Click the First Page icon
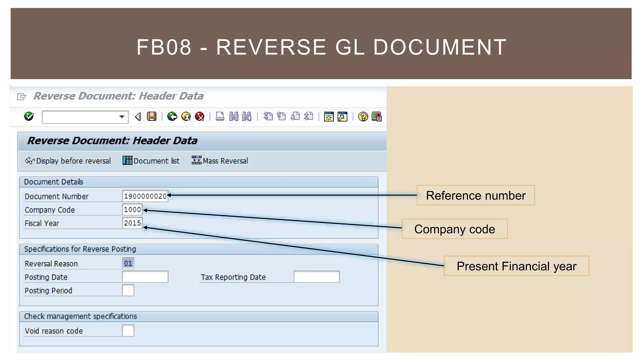Viewport: 644px width, 362px height. pos(268,117)
